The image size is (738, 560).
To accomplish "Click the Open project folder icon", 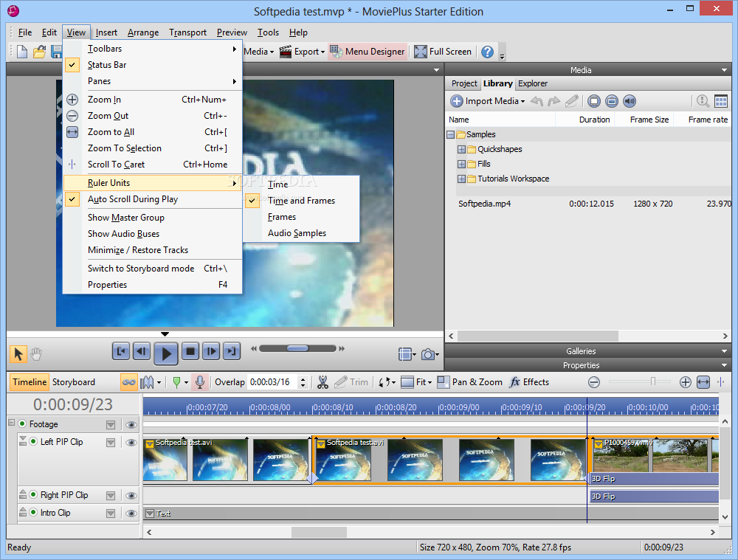I will point(40,52).
